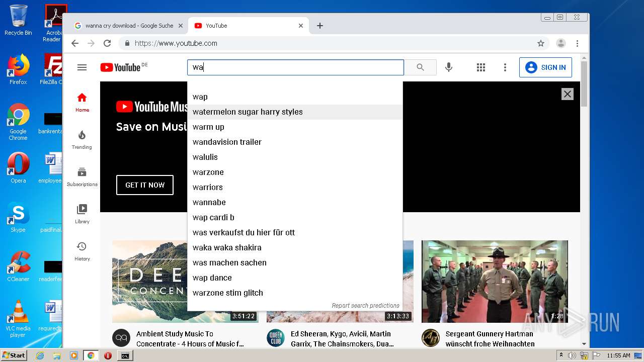Open YouTube settings three-dot menu
The image size is (644, 362).
point(505,67)
